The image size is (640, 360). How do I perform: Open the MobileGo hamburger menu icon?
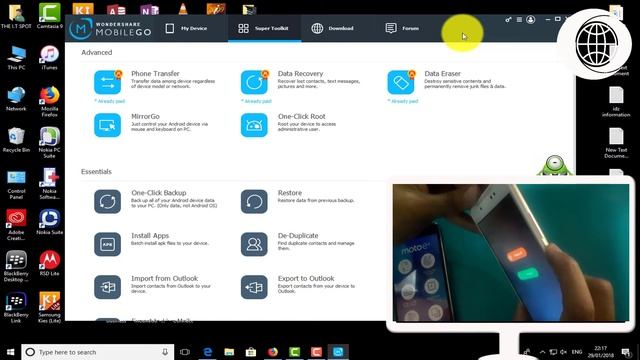pos(519,19)
